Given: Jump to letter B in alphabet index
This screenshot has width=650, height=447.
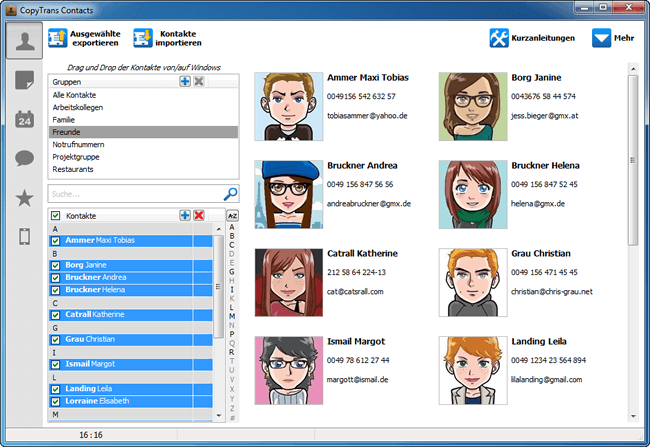Looking at the screenshot, I should (232, 236).
